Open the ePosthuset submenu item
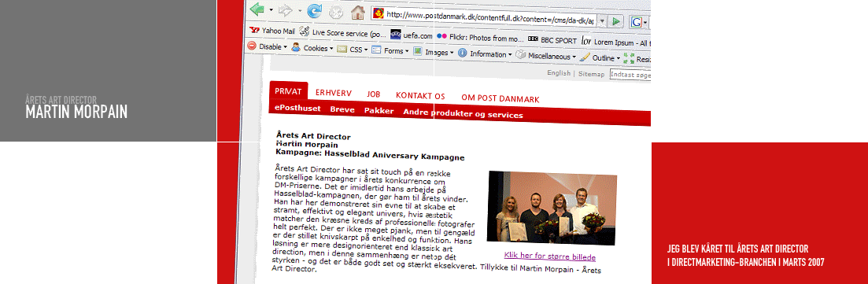Viewport: 868px width, 284px height. 297,109
